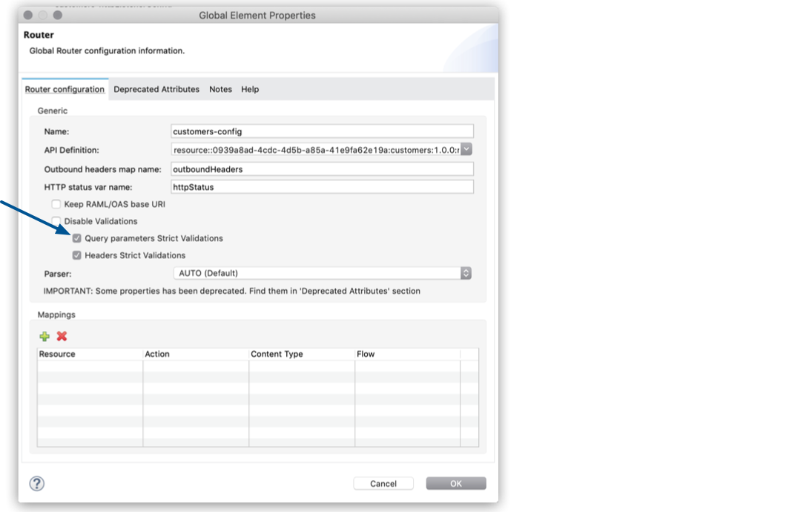Enable Keep RAML/OAS base URI
The width and height of the screenshot is (812, 512).
[56, 206]
